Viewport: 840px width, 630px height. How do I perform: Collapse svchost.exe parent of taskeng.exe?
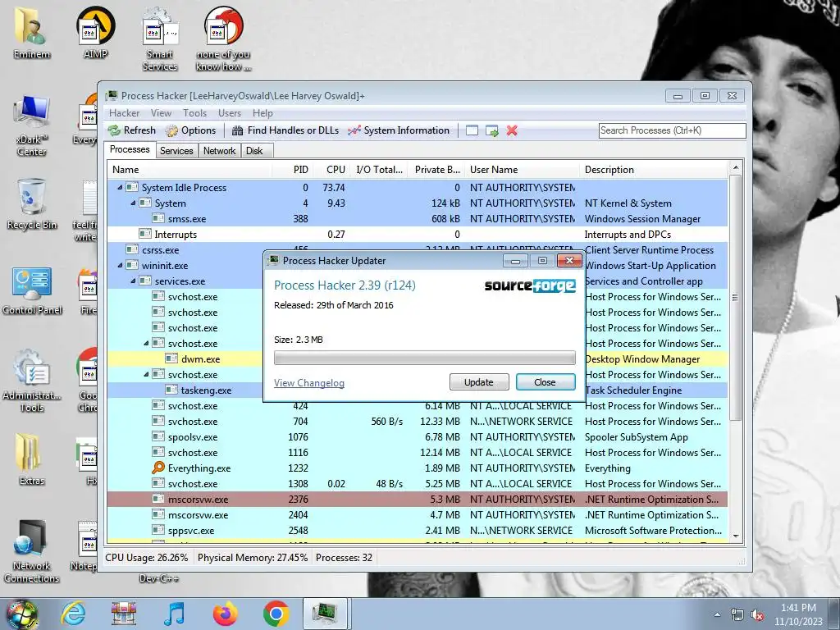pos(146,374)
